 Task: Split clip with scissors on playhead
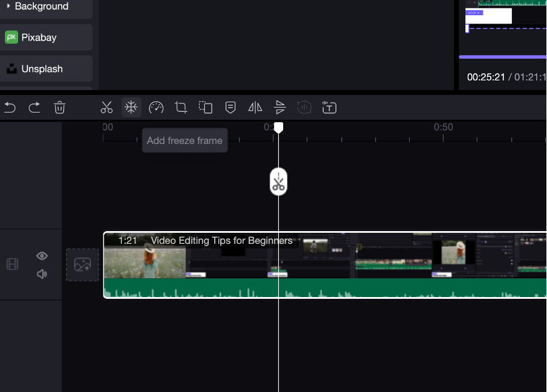tap(278, 182)
